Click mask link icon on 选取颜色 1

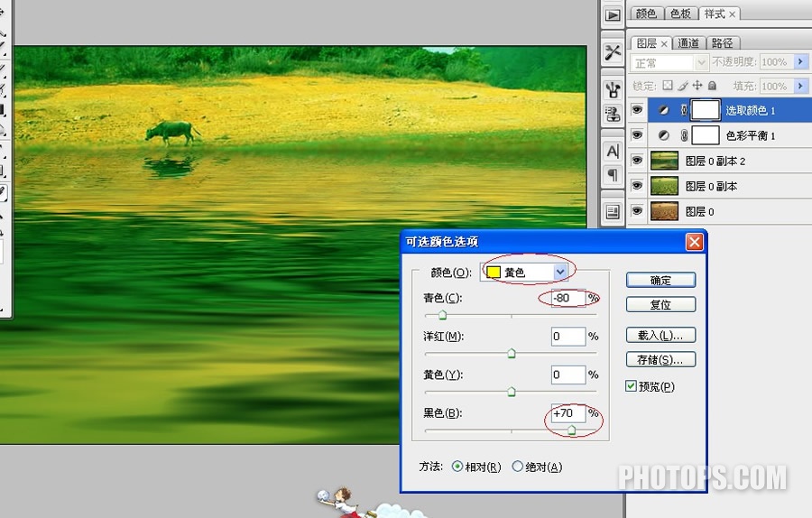(x=684, y=110)
